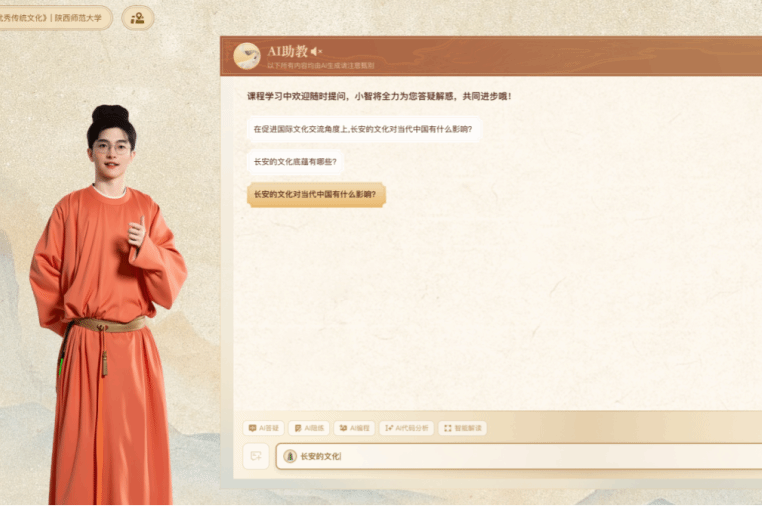This screenshot has width=762, height=507.
Task: Pick the highlighted 长安的文化对当代中国有什么影响? suggestion
Action: coord(316,194)
